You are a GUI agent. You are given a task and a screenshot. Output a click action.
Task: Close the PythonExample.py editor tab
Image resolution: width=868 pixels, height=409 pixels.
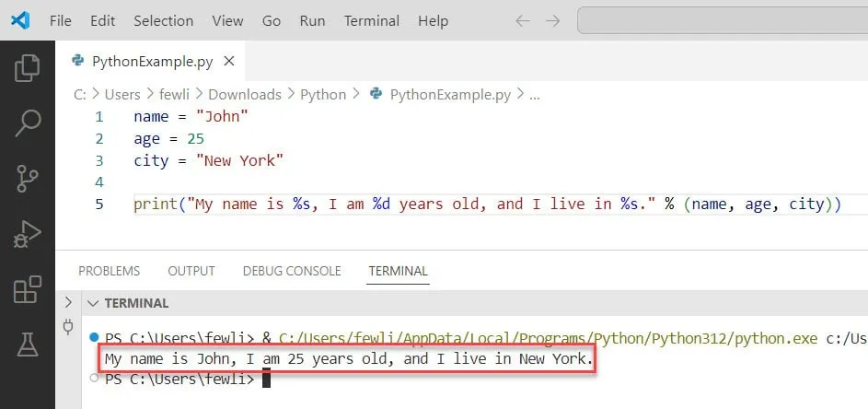point(229,62)
